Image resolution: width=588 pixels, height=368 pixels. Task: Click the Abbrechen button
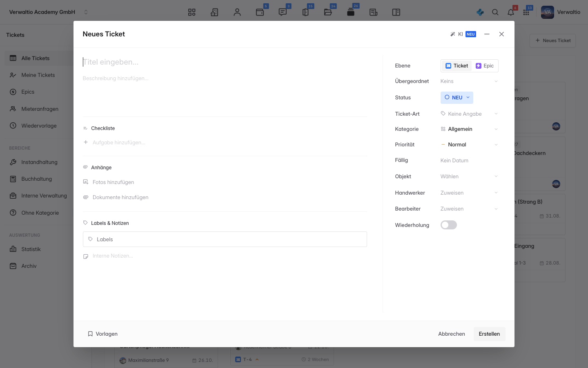(452, 334)
